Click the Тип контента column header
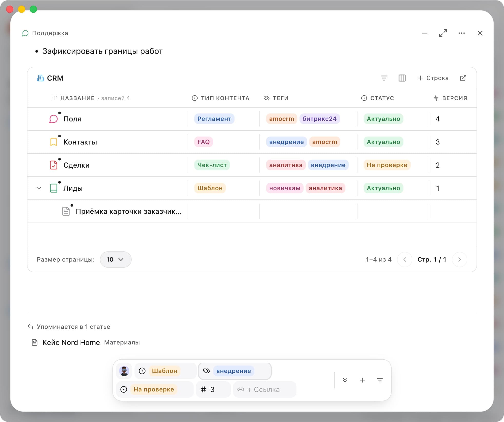Screen dimensions: 504x422 coord(221,98)
